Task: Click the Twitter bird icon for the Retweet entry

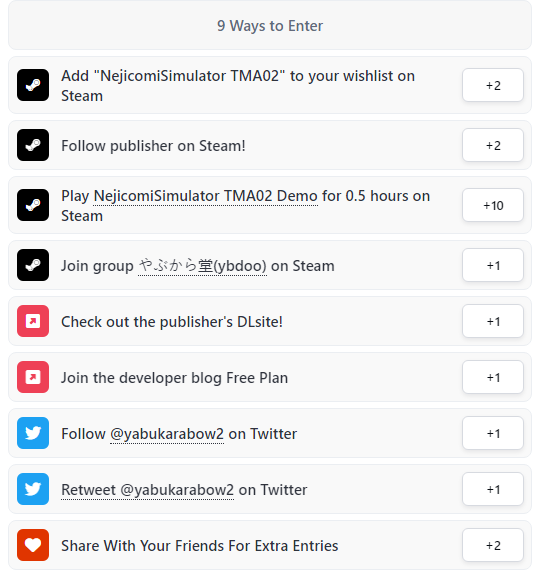Action: point(33,489)
